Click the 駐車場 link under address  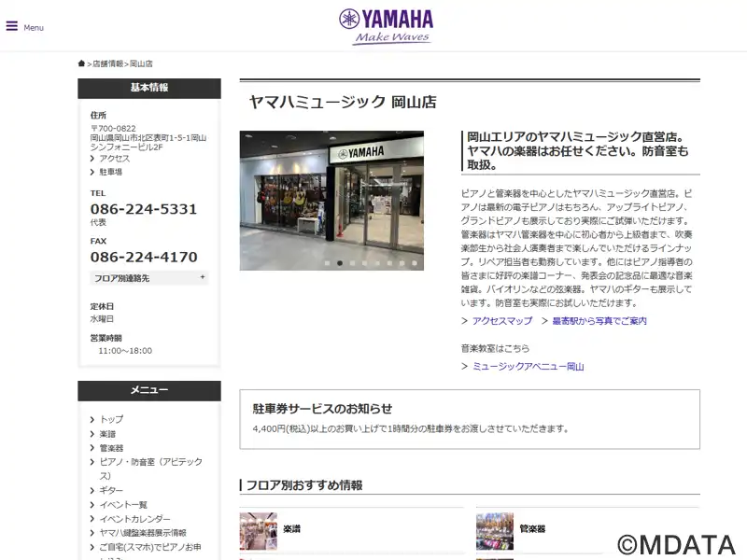[x=110, y=172]
